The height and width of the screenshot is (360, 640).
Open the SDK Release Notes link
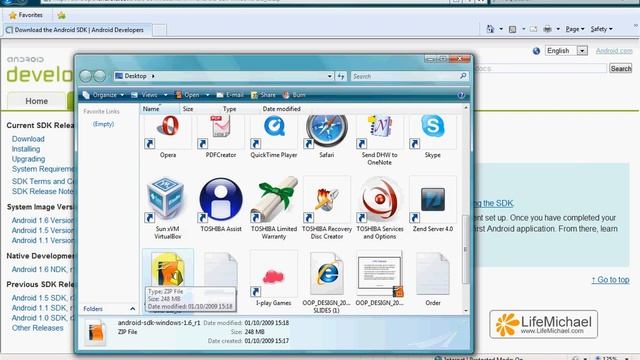coord(43,191)
